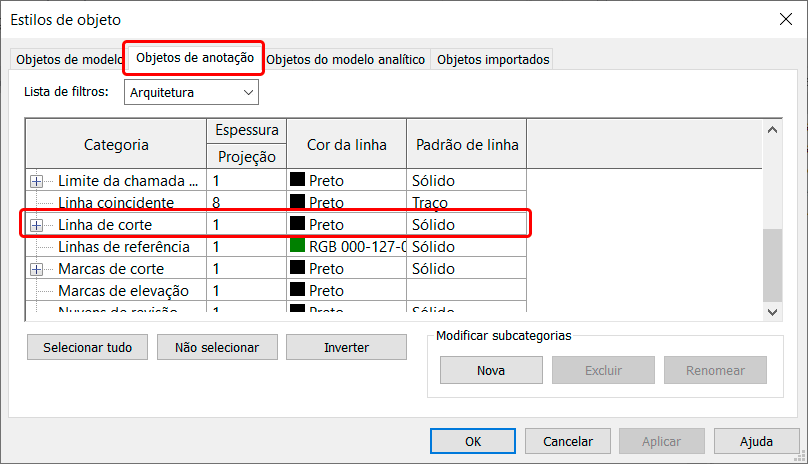
Task: Click black color swatch for Linha coincidente
Action: 297,201
